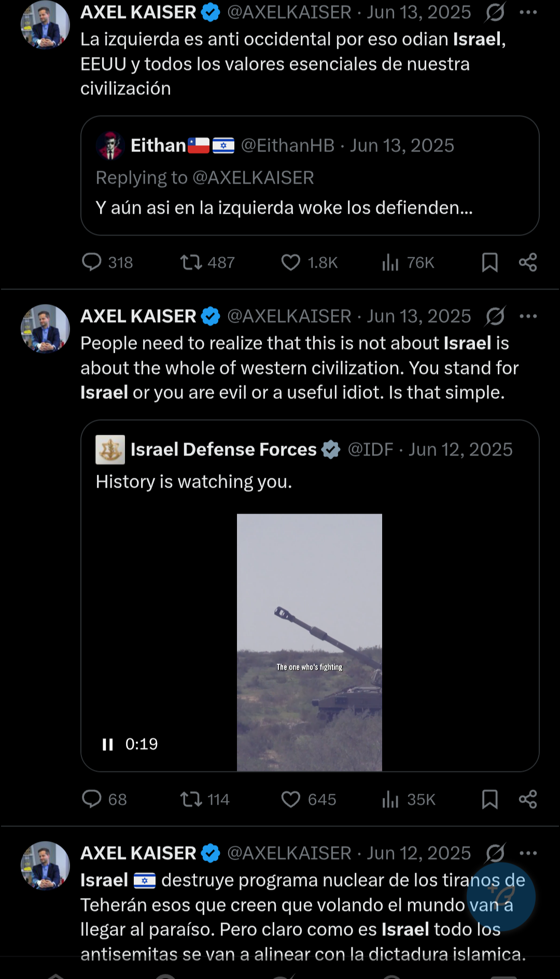560x979 pixels.
Task: Like the tweet with 1.8K likes
Action: (291, 262)
